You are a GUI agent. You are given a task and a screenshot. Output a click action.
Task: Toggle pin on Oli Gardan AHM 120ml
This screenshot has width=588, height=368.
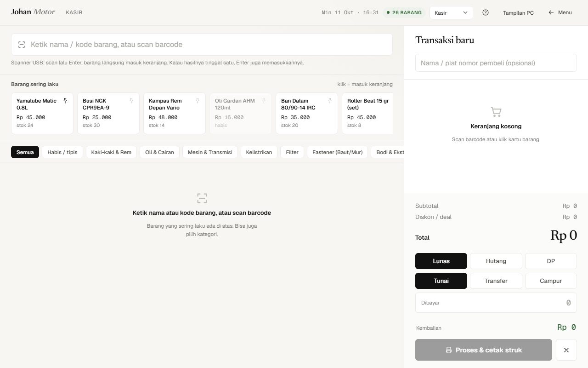tap(264, 101)
